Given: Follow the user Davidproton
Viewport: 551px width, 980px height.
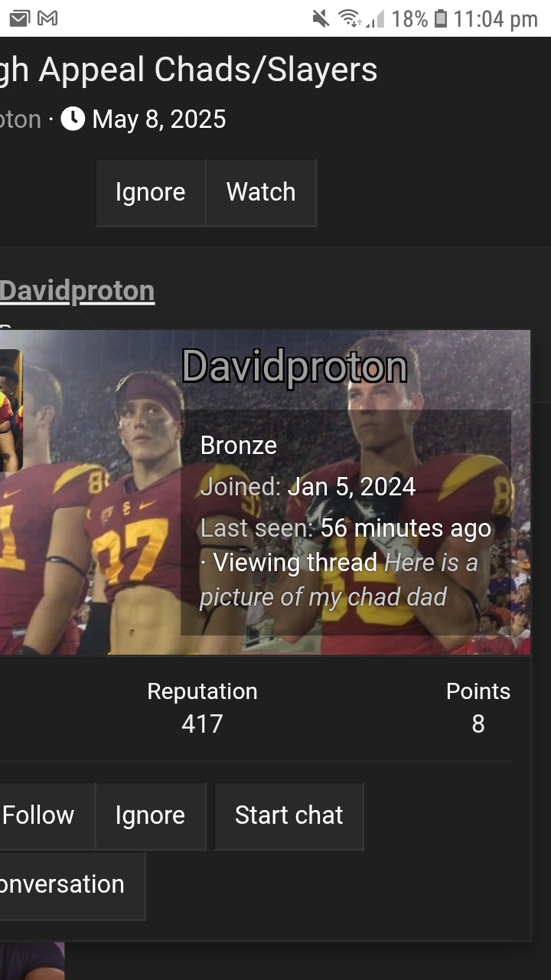Looking at the screenshot, I should point(38,815).
